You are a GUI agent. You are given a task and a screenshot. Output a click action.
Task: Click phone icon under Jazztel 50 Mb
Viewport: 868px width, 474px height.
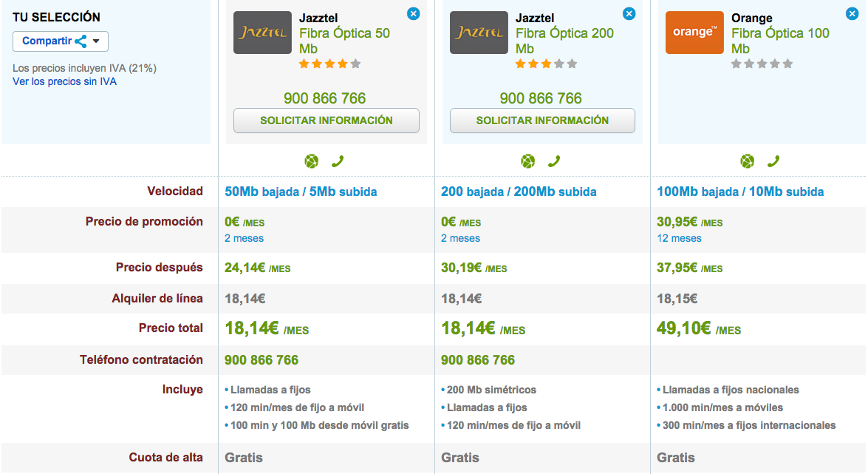pos(338,161)
